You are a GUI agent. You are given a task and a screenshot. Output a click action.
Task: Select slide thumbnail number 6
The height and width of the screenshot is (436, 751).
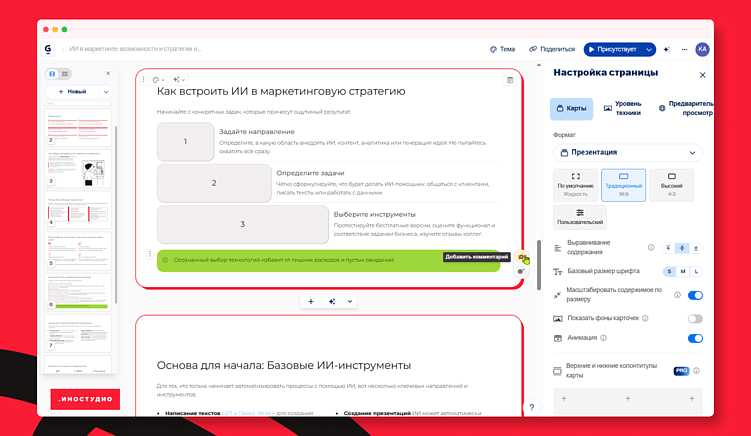pyautogui.click(x=78, y=292)
